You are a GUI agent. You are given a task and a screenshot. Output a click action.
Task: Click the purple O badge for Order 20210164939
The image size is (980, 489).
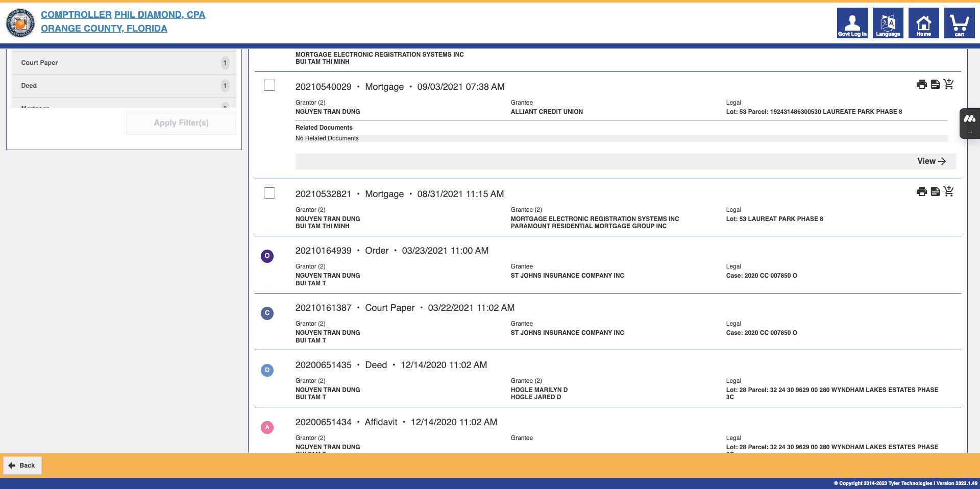(x=267, y=256)
